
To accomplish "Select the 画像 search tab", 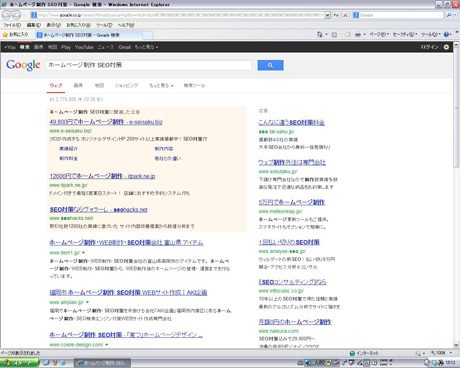I will [78, 86].
